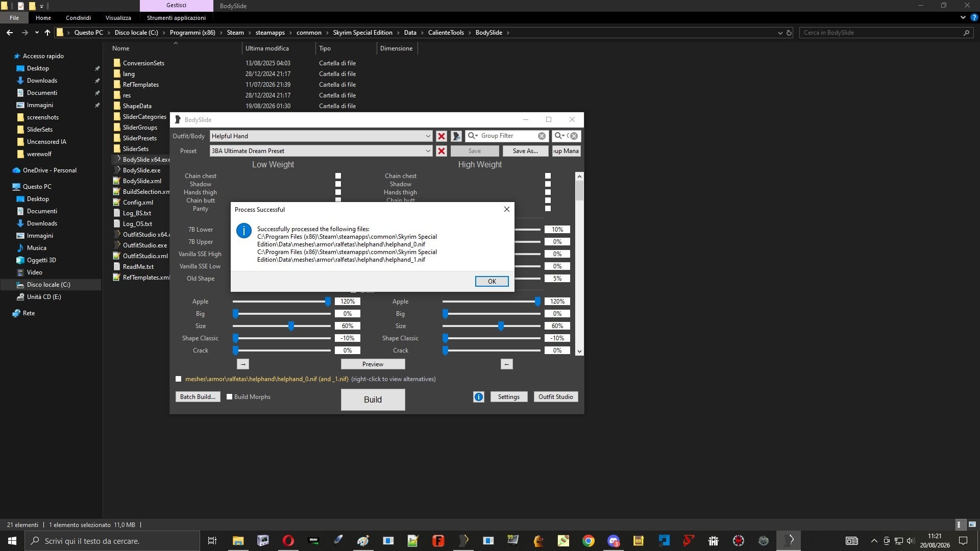Switch to the Visualizza ribbon tab
The image size is (980, 551).
coord(118,18)
